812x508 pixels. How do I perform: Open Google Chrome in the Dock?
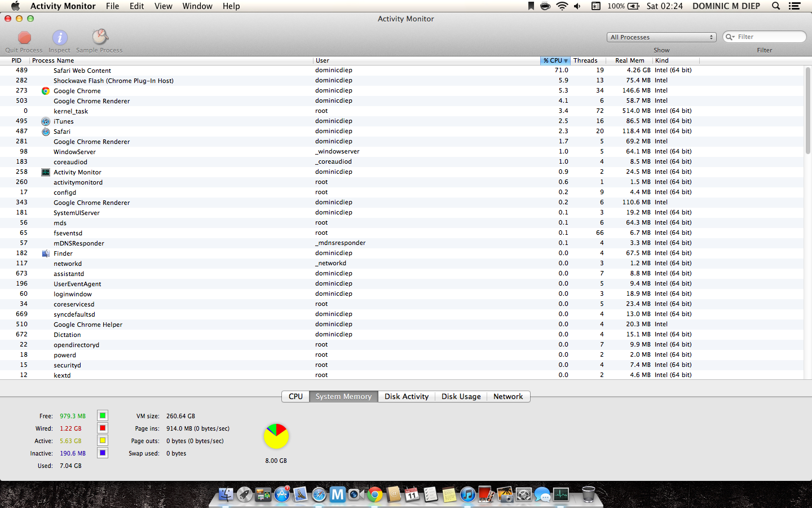(374, 494)
